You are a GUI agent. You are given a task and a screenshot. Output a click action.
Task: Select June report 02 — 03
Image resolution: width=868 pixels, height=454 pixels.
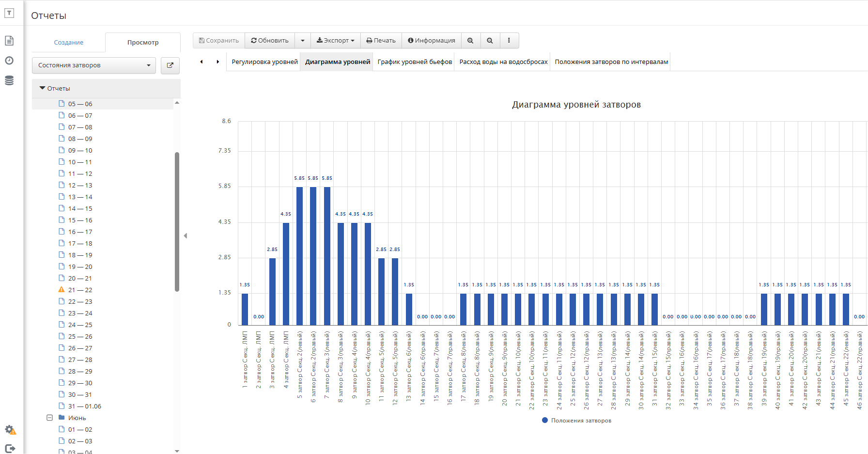coord(80,441)
